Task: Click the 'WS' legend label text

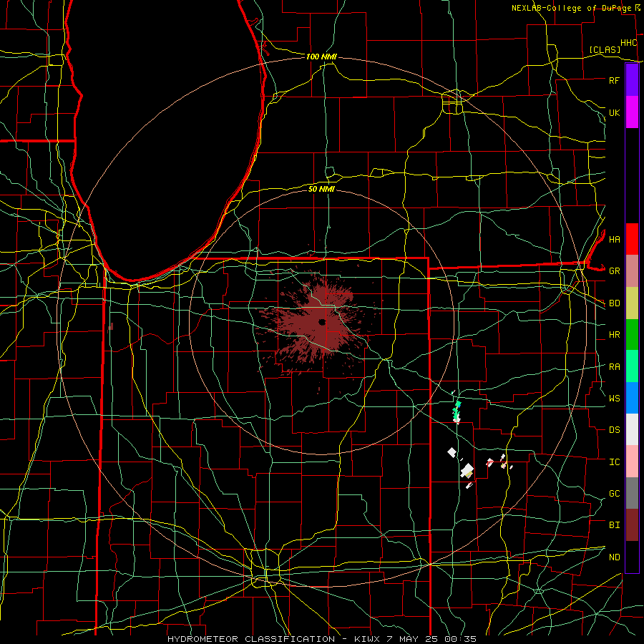Action: pos(614,399)
